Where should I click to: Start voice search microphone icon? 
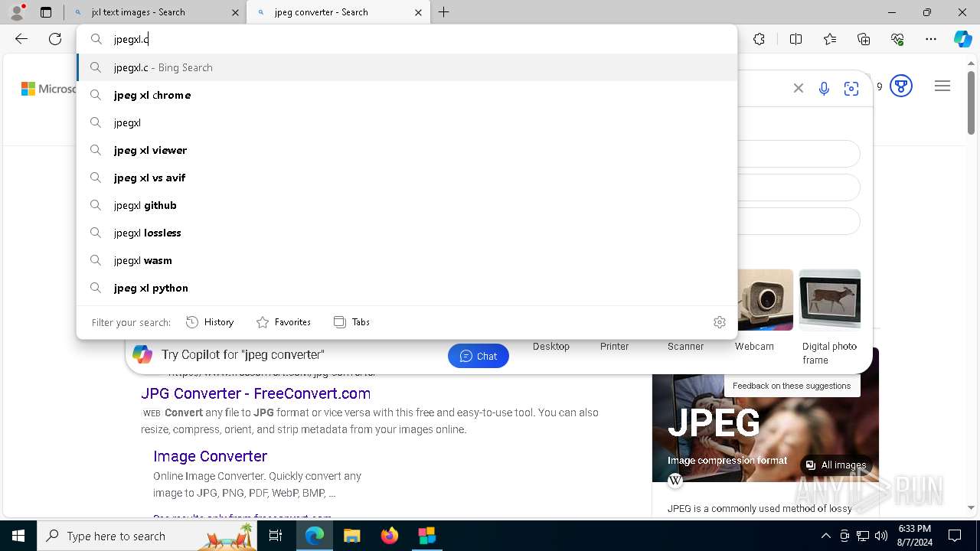(824, 88)
